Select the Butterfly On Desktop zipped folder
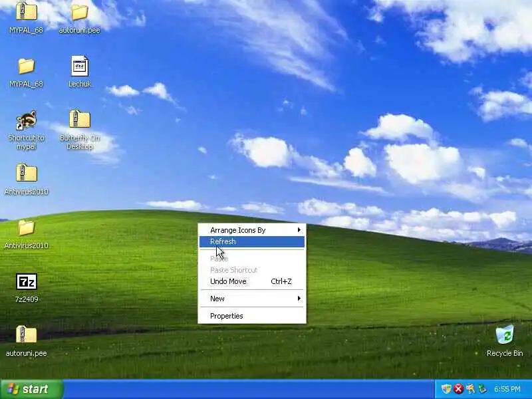The width and height of the screenshot is (532, 399). (x=80, y=119)
